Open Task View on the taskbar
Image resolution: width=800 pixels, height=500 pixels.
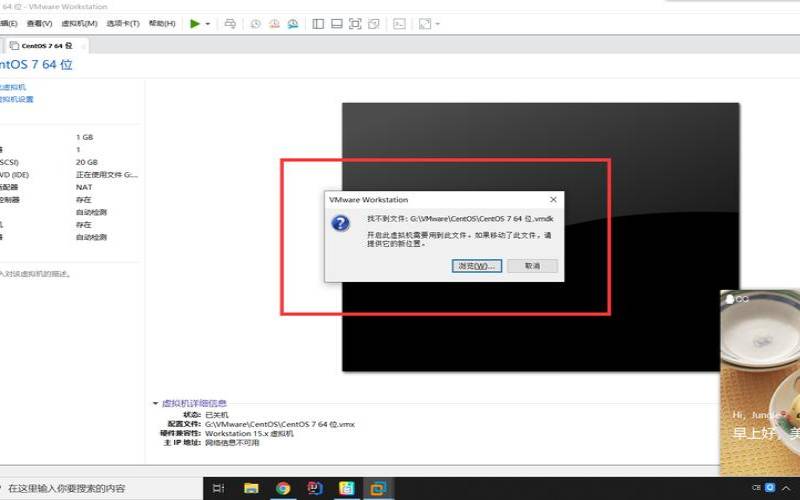[218, 488]
